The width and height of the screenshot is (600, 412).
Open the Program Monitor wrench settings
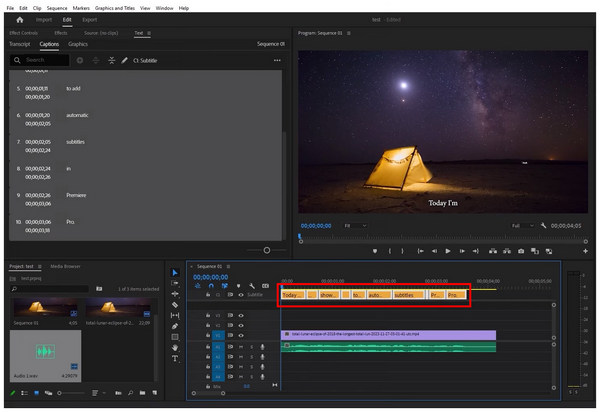pyautogui.click(x=543, y=226)
